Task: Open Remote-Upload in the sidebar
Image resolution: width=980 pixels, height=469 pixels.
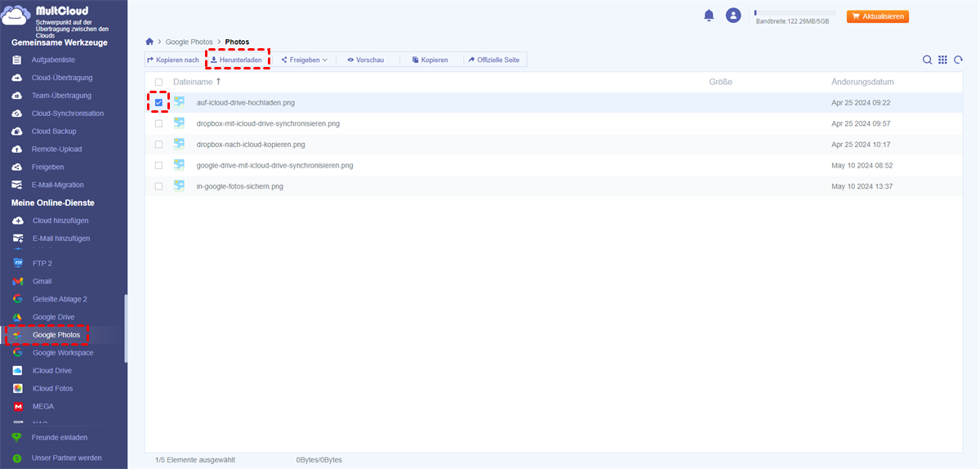Action: (x=56, y=150)
